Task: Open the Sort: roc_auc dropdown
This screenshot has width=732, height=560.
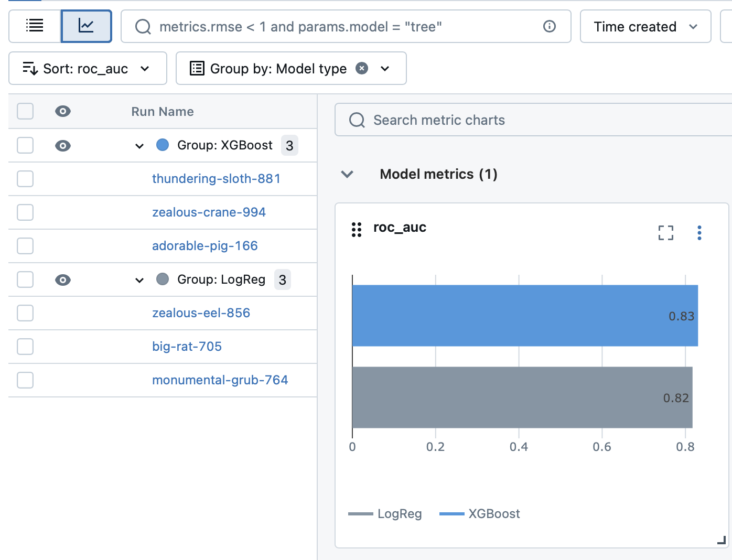Action: coord(88,68)
